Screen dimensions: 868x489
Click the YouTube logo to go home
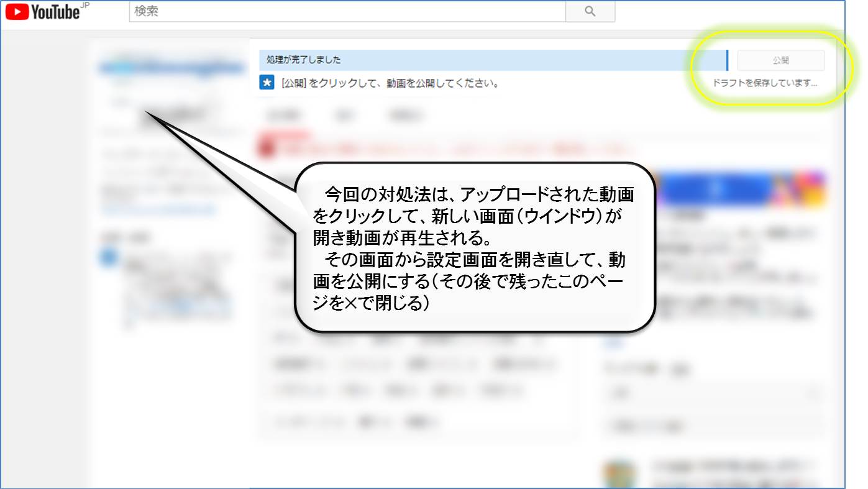click(x=42, y=11)
